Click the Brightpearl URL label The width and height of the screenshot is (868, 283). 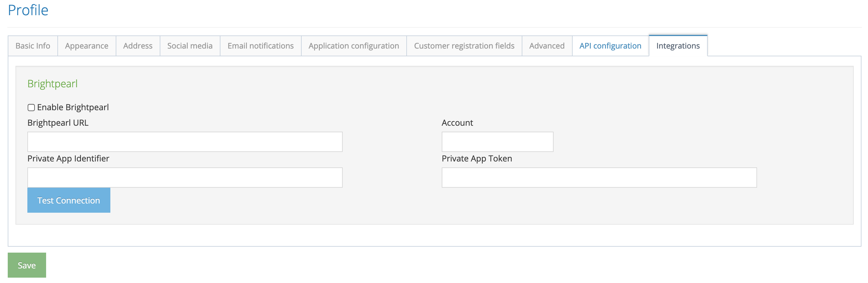tap(58, 123)
